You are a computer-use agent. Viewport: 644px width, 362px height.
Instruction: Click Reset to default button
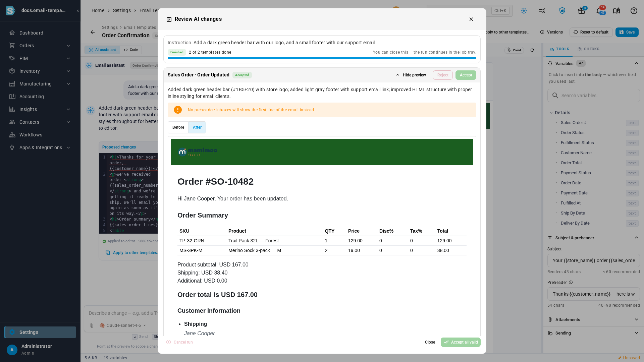pos(591,32)
